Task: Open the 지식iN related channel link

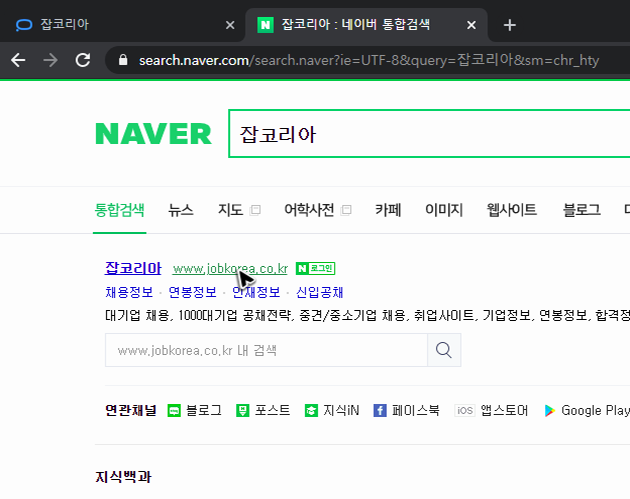Action: (341, 410)
